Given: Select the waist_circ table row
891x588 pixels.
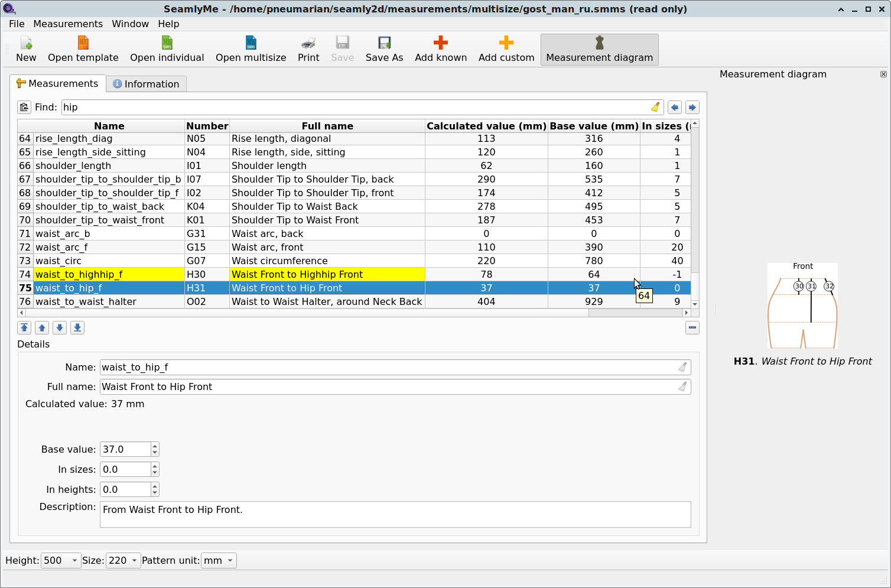Looking at the screenshot, I should [x=109, y=261].
